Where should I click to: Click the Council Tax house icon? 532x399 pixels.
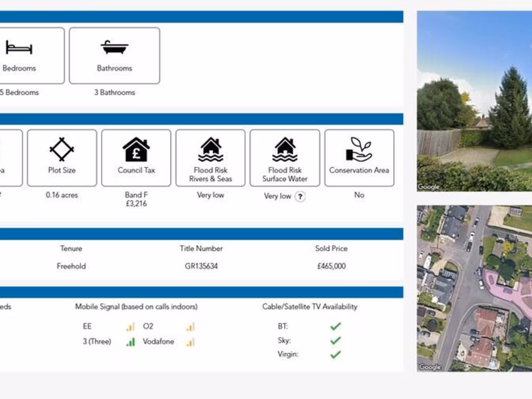coord(136,150)
